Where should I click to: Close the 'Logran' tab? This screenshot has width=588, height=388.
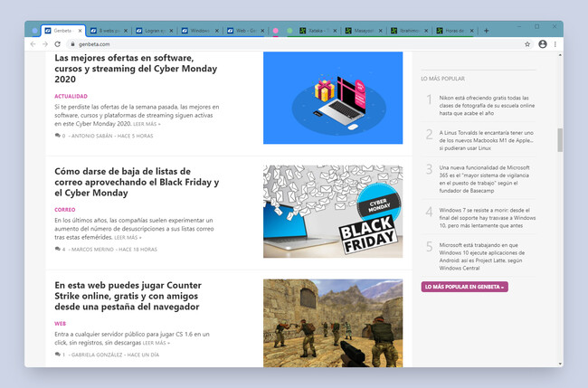coord(171,31)
